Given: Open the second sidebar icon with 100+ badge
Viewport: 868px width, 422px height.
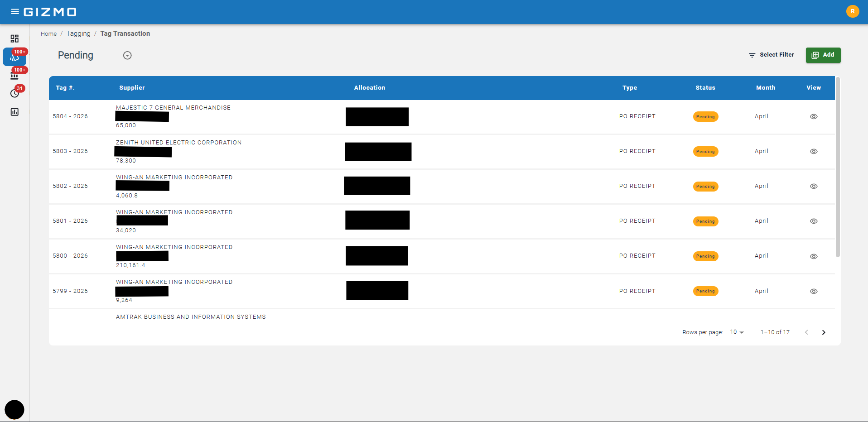Looking at the screenshot, I should (x=14, y=75).
